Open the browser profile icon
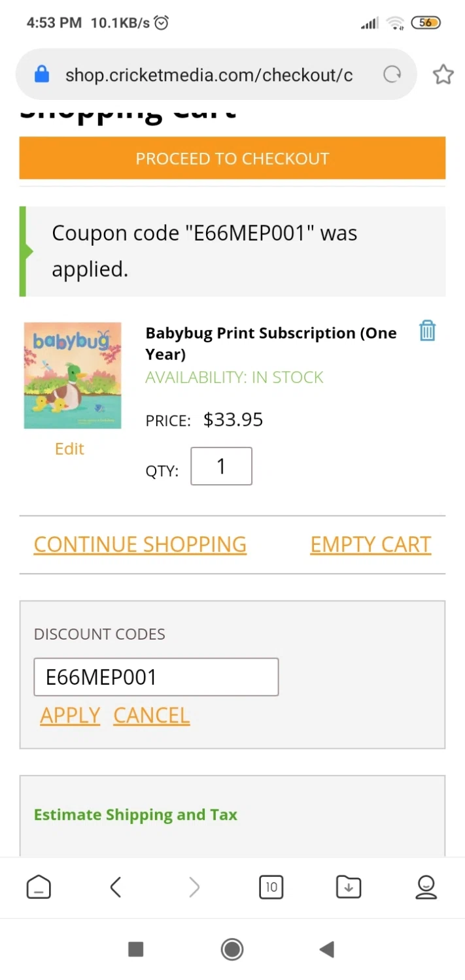 tap(426, 887)
